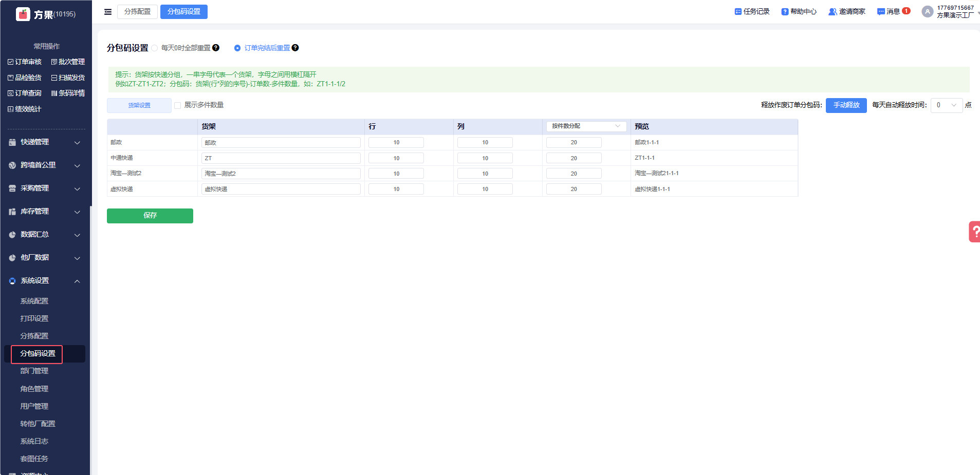Open 转他厂配置 in sidebar

point(38,424)
